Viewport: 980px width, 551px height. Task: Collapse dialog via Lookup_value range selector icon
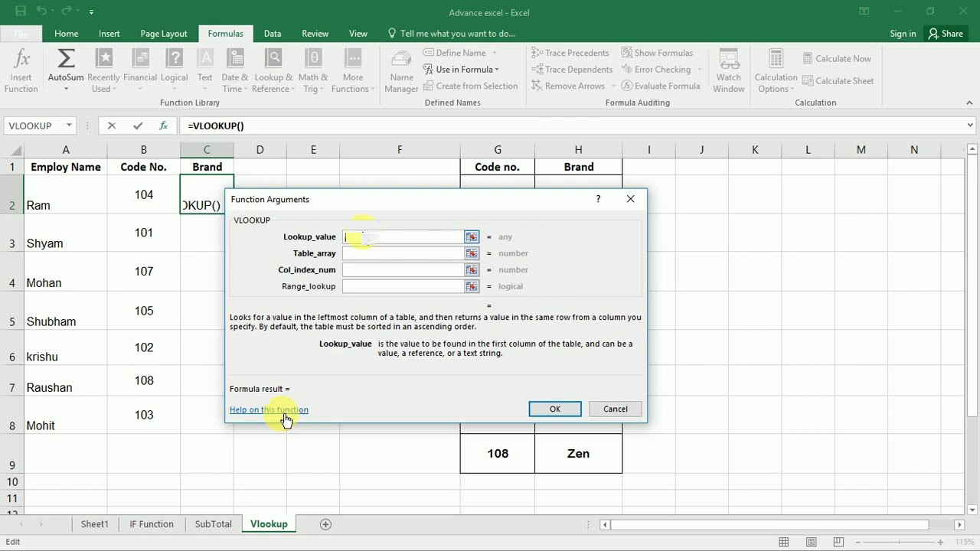click(x=471, y=237)
